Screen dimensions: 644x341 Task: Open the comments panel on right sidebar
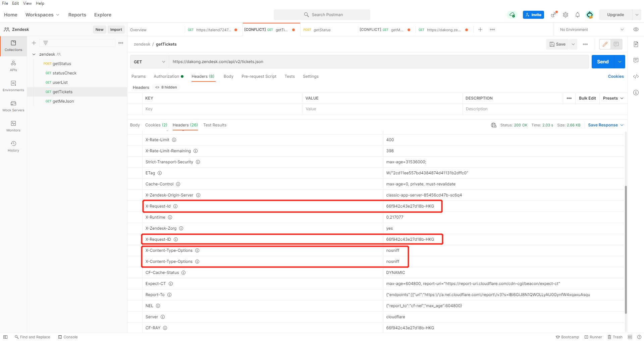tap(636, 60)
